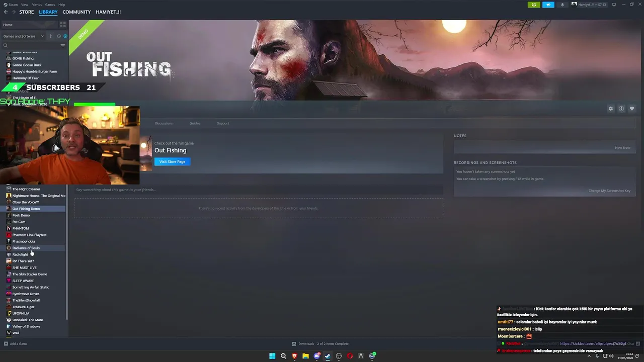Add game to favorites heart icon
Screen dimensions: 644x362
[632, 109]
